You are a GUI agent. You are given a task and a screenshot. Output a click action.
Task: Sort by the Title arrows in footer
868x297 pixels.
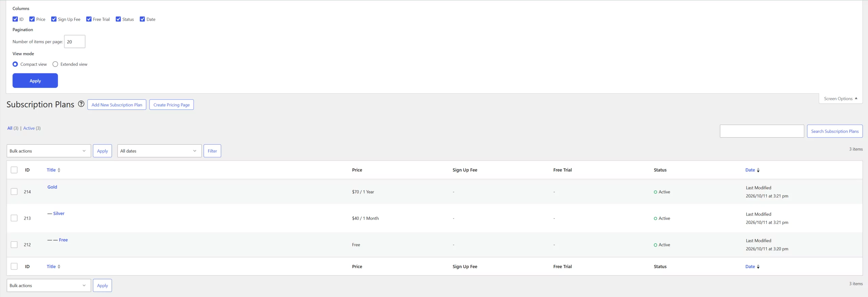click(59, 266)
